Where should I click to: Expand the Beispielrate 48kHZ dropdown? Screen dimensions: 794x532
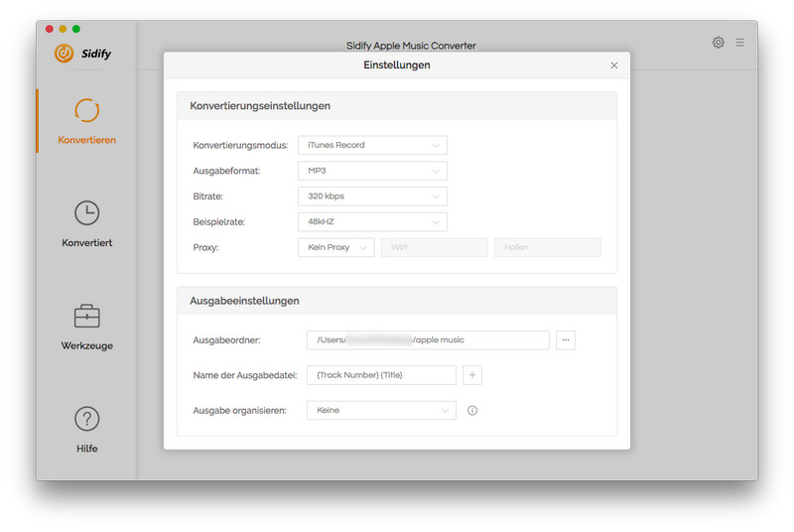click(x=372, y=221)
